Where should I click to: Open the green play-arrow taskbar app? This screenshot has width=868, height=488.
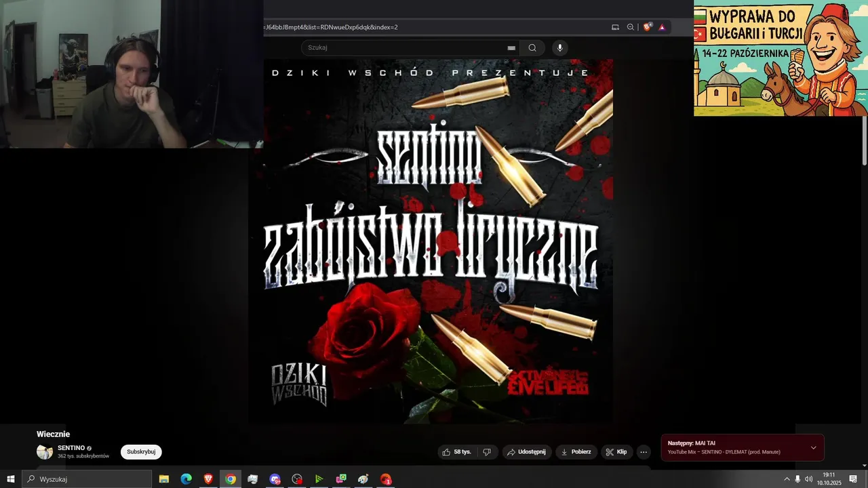[319, 479]
